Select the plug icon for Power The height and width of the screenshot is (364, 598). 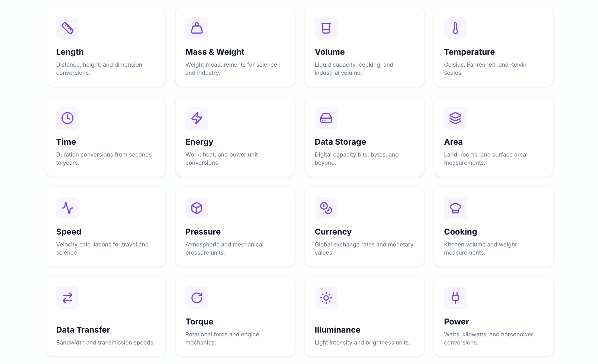pyautogui.click(x=455, y=298)
